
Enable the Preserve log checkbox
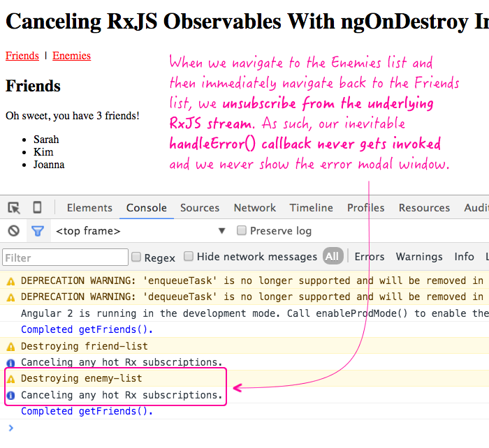[x=242, y=230]
